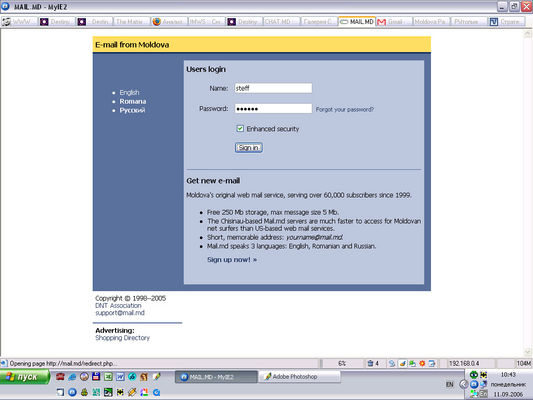The width and height of the screenshot is (533, 400).
Task: Launch Word from quick launch bar
Action: tap(120, 377)
